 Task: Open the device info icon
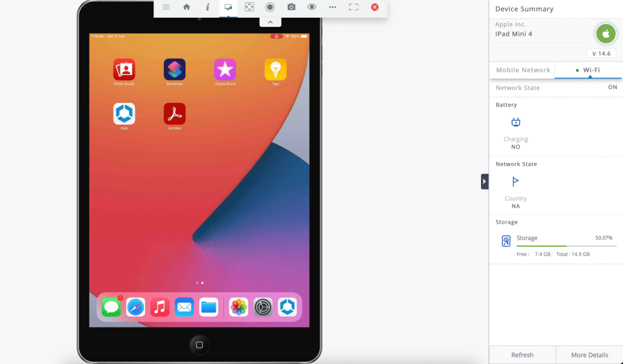[x=207, y=7]
